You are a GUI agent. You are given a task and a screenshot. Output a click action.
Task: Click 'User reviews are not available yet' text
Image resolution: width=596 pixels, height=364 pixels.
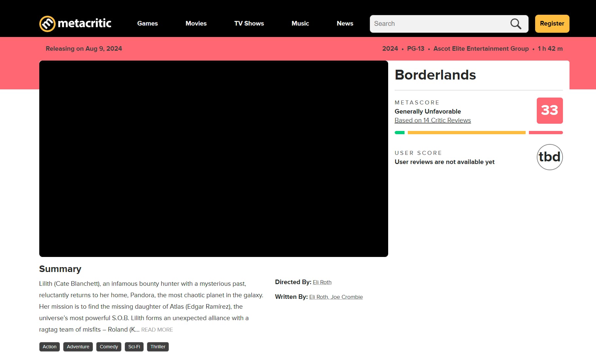pos(444,162)
